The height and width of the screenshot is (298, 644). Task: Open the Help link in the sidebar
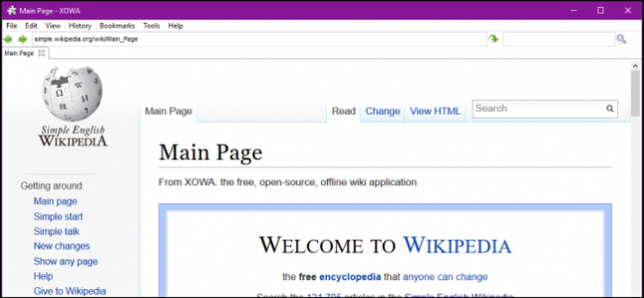(43, 276)
